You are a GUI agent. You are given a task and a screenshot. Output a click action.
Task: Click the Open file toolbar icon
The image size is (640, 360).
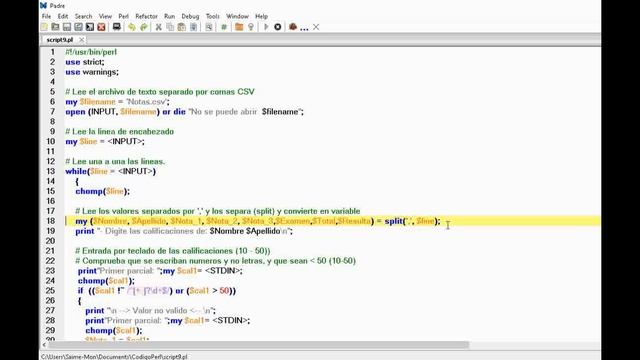pos(55,27)
